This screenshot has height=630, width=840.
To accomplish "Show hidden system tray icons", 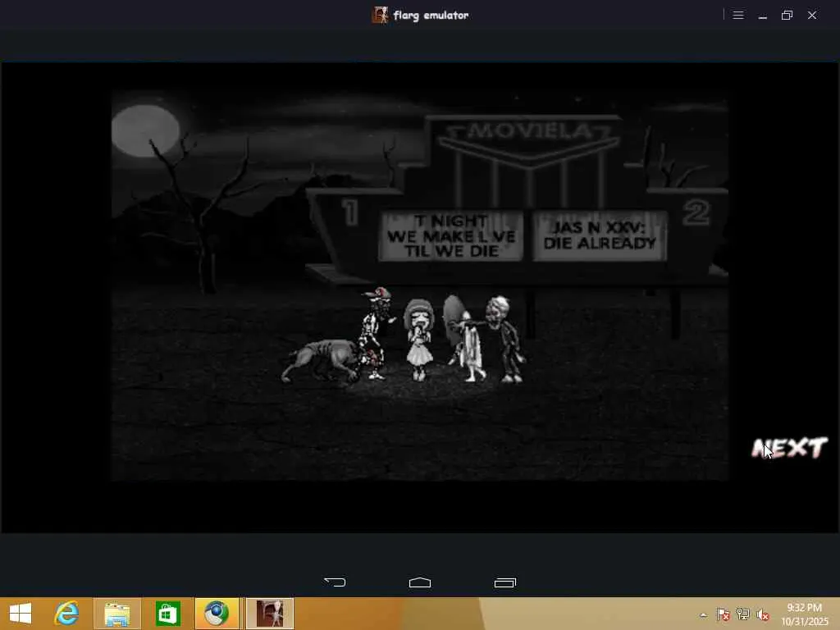I will pos(703,615).
